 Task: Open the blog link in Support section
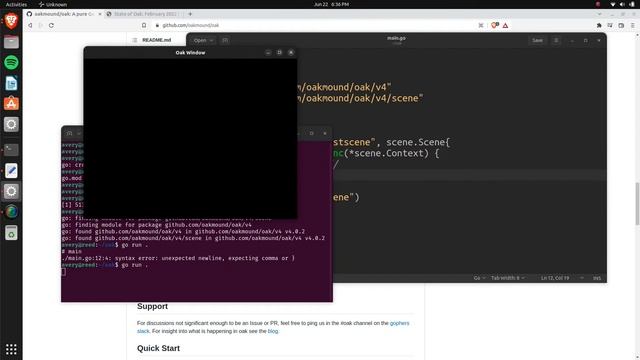point(273,331)
